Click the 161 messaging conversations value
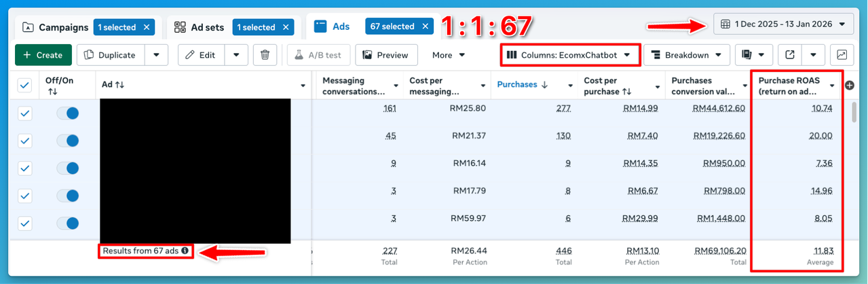 (x=389, y=108)
